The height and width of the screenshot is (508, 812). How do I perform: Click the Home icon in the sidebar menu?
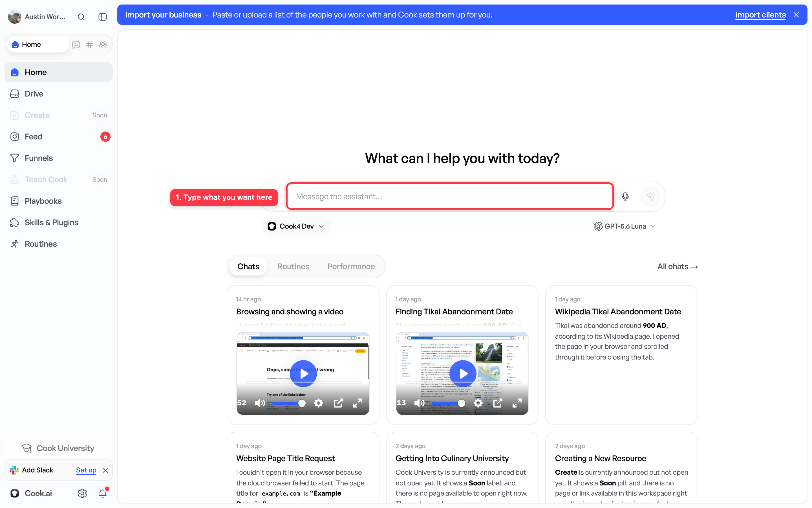click(15, 72)
